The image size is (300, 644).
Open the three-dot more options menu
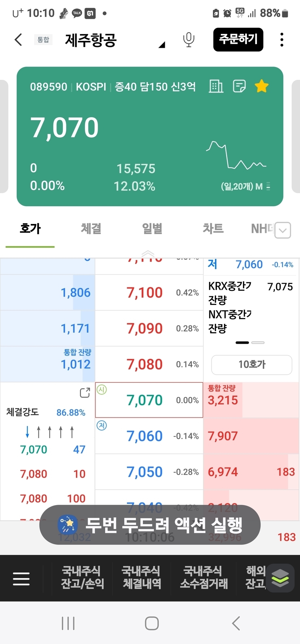tap(282, 39)
